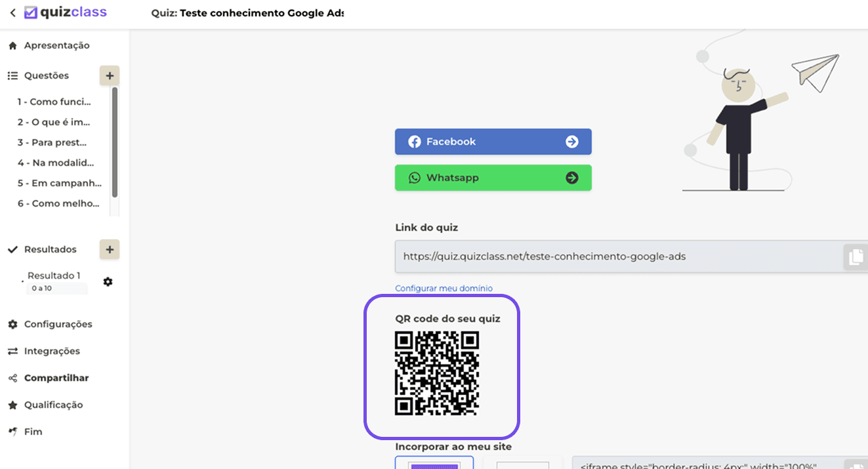Viewport: 868px width, 469px height.
Task: Share the quiz on Facebook
Action: (x=493, y=142)
